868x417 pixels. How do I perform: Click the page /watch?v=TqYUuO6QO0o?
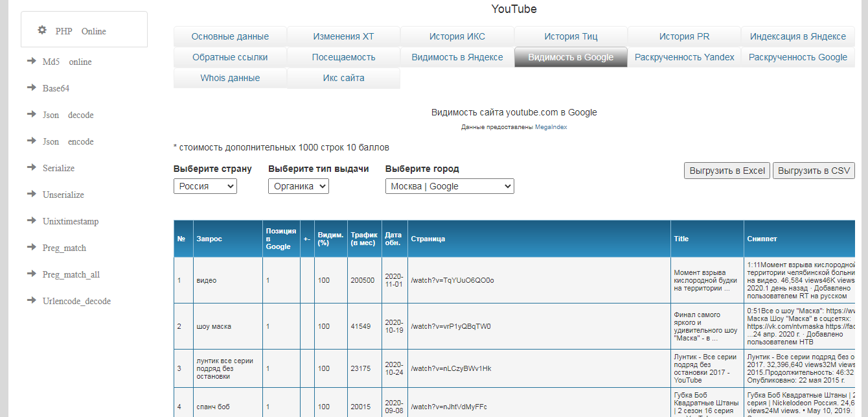[452, 281]
